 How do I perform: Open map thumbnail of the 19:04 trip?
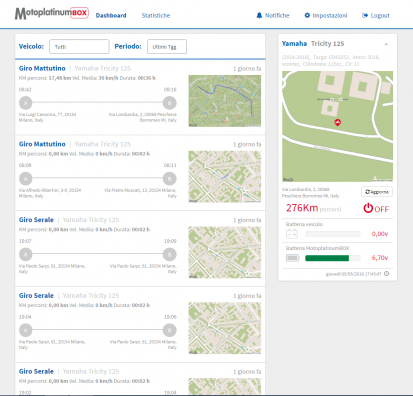click(x=225, y=328)
